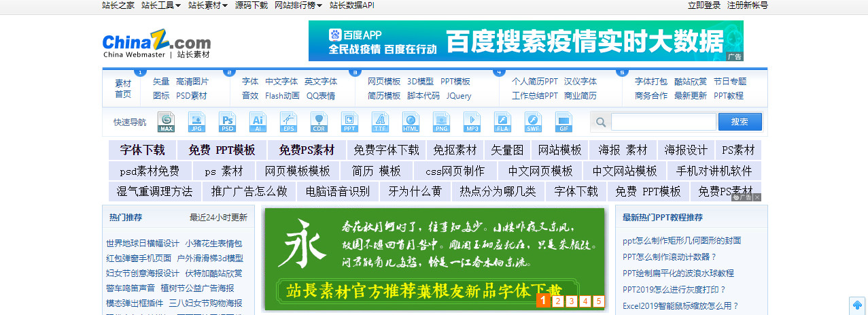Open PPT怎么制作滚动计数器 tutorial

click(x=670, y=257)
